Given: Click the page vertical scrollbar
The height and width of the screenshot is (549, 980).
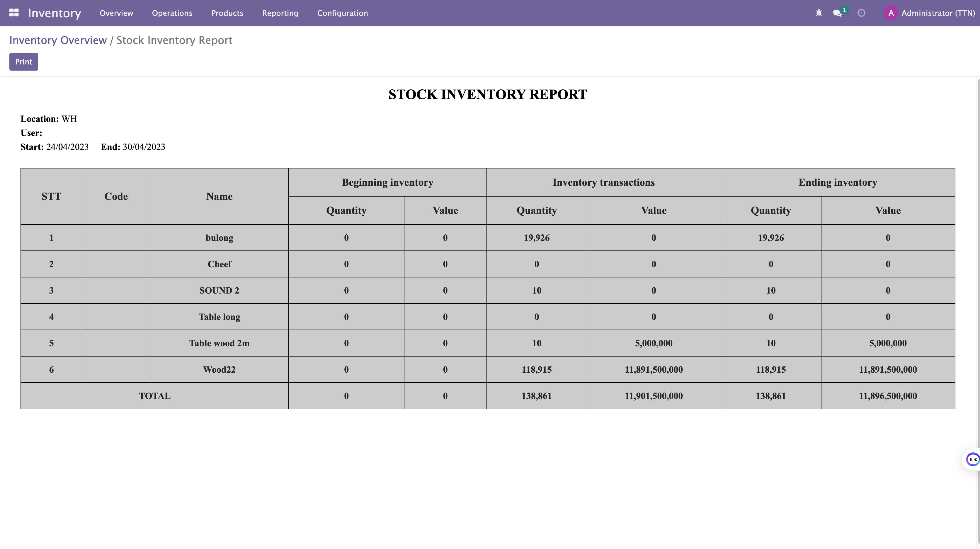Looking at the screenshot, I should point(978,266).
